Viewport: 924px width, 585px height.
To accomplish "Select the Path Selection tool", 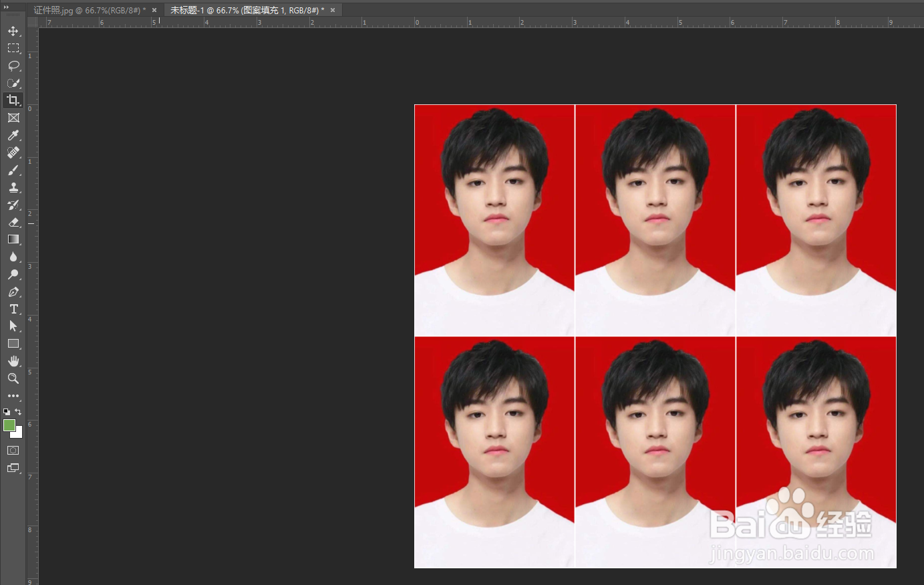I will coord(13,326).
